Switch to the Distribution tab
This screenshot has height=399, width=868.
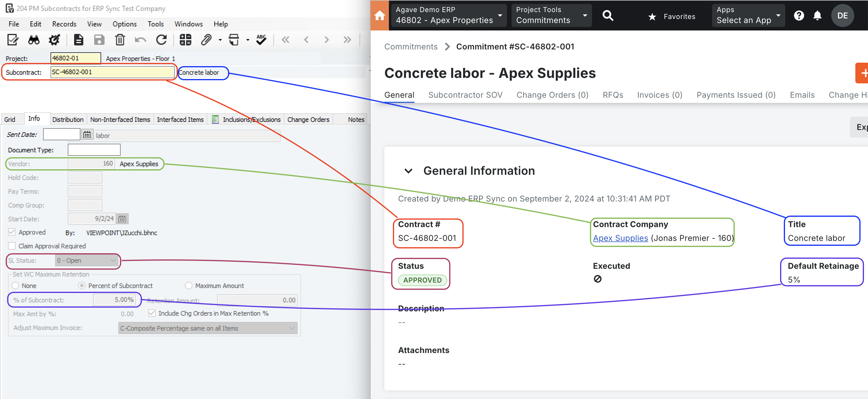pyautogui.click(x=68, y=119)
